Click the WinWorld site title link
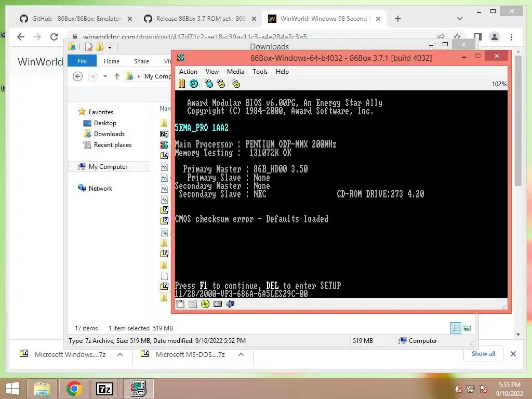The height and width of the screenshot is (399, 532). [40, 62]
